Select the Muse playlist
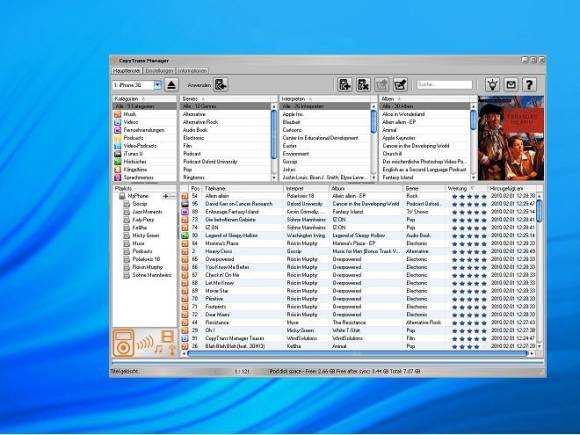 (x=138, y=243)
